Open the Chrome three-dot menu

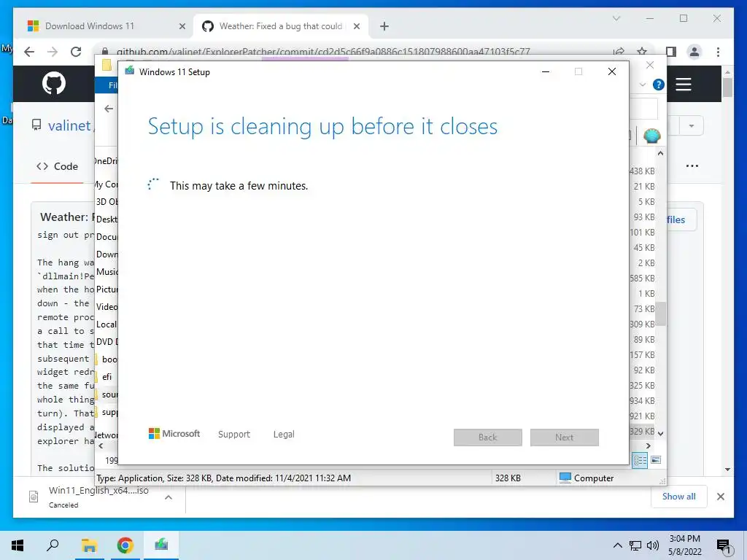[x=718, y=52]
